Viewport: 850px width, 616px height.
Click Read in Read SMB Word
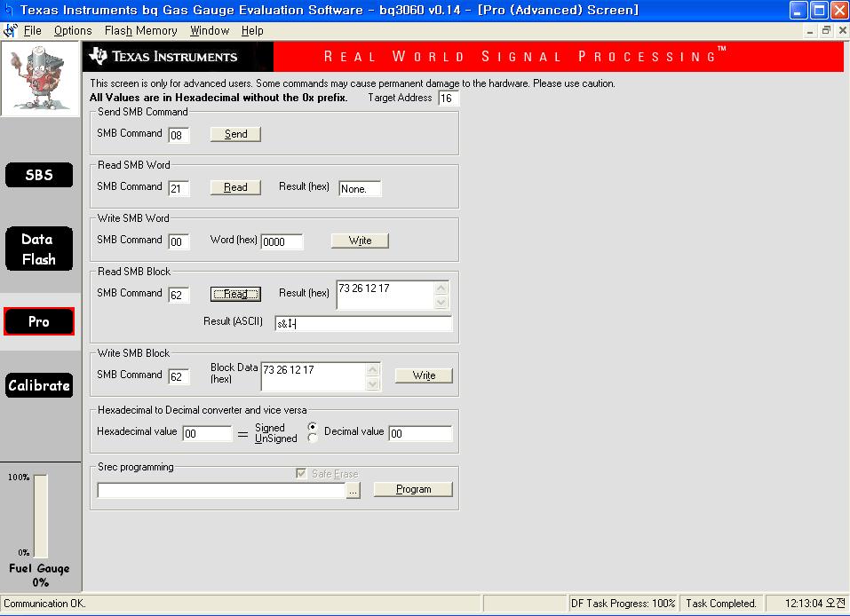pyautogui.click(x=235, y=187)
